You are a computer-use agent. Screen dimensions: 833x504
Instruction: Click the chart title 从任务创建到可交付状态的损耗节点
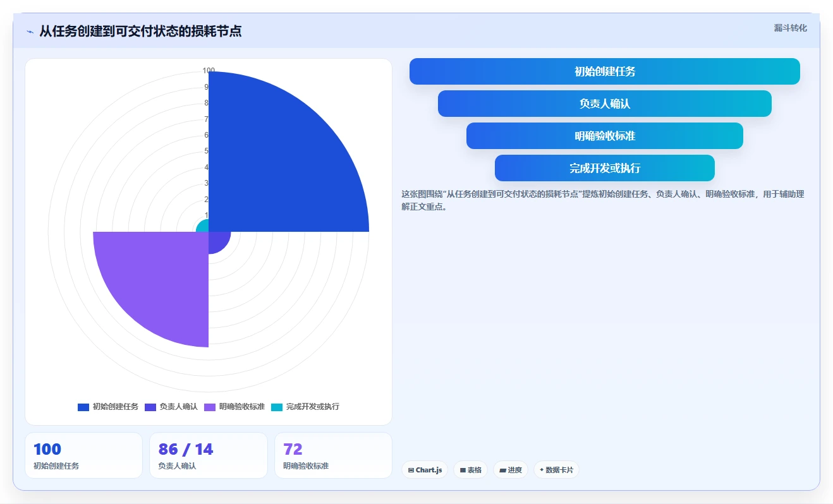click(x=140, y=31)
